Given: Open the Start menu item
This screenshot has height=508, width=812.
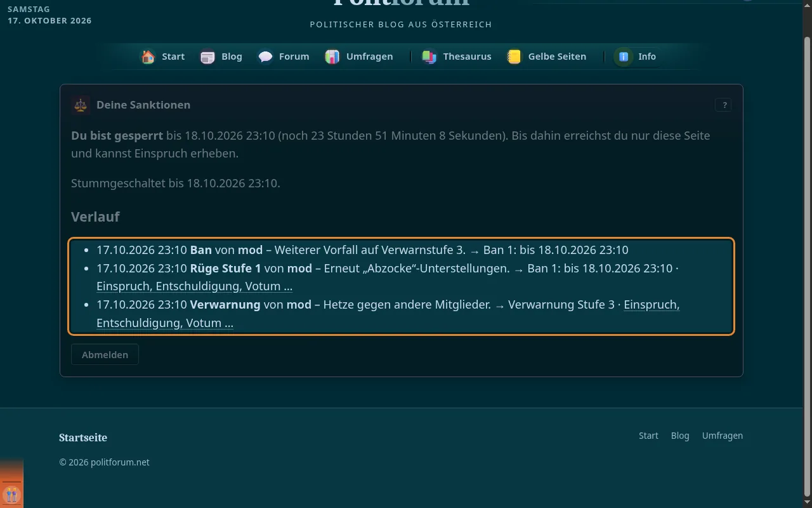Looking at the screenshot, I should pyautogui.click(x=162, y=57).
